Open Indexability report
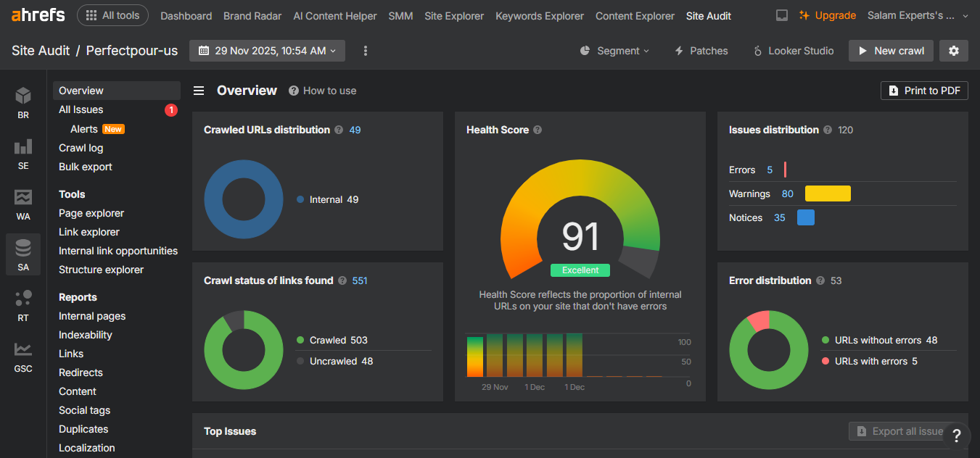Viewport: 980px width, 458px height. point(86,335)
